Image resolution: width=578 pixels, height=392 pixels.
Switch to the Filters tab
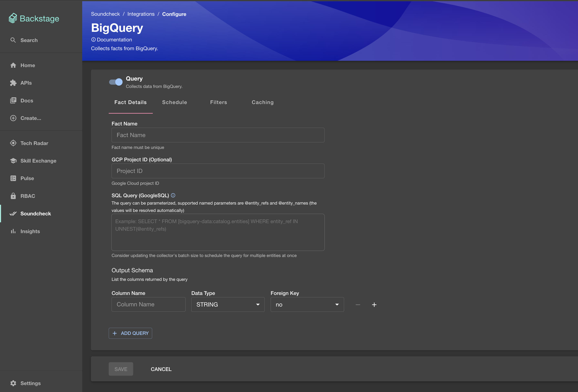[x=219, y=102]
